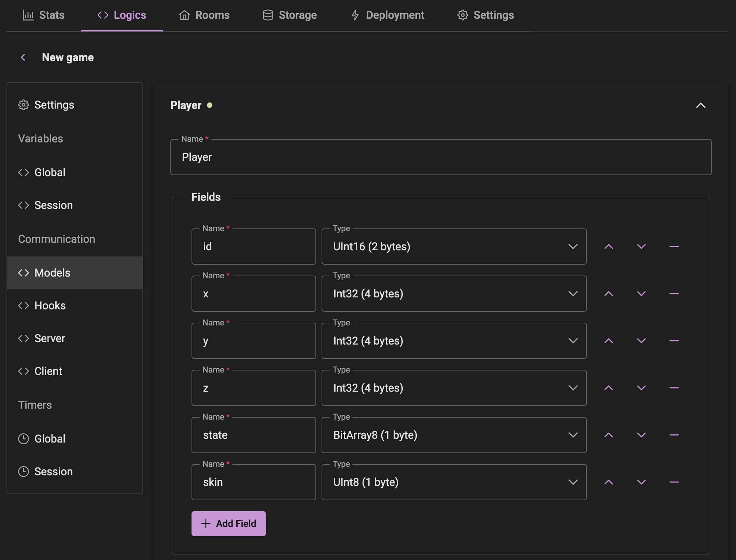Collapse the Player model section

click(x=700, y=105)
